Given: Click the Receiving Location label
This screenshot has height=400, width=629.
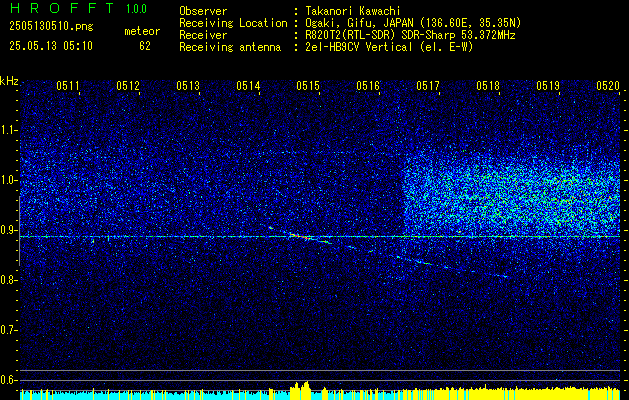Looking at the screenshot, I should [x=233, y=23].
